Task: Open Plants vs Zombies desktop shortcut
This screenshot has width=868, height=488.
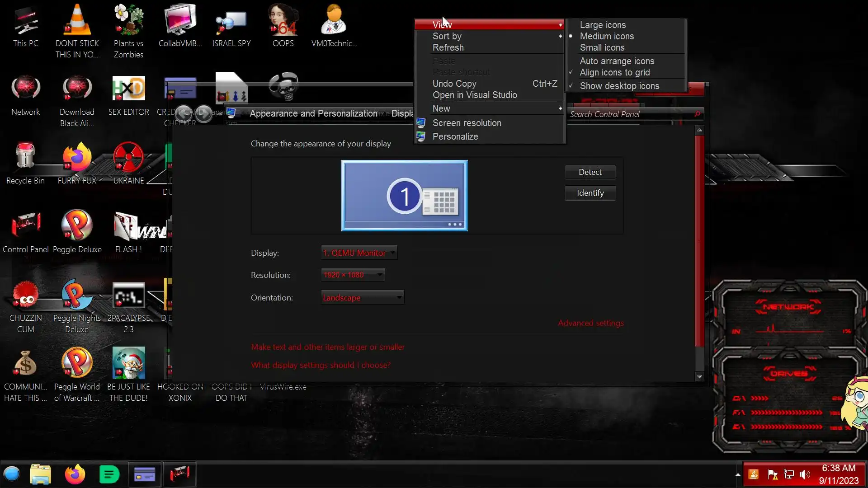Action: 128,20
